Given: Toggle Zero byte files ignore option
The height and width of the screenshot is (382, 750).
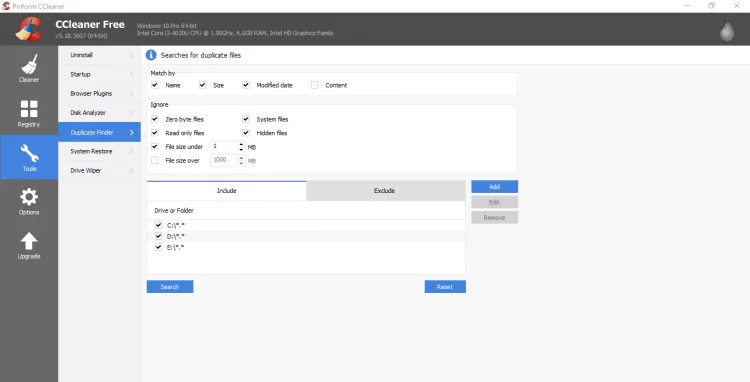Looking at the screenshot, I should click(154, 119).
